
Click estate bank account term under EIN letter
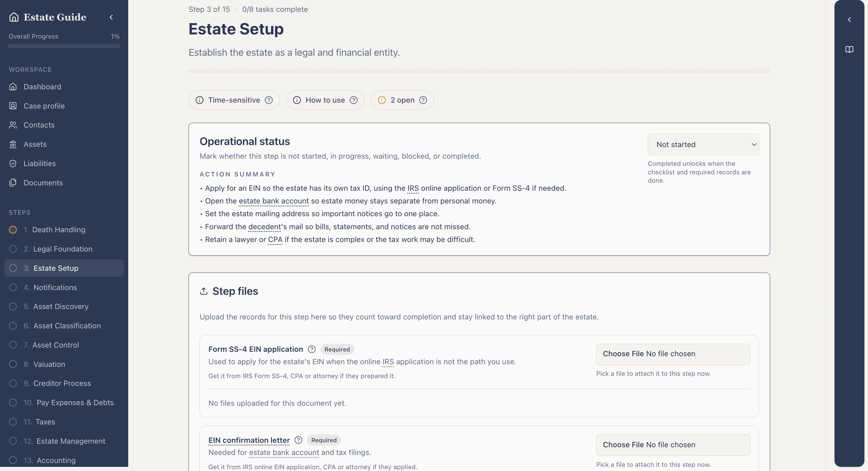point(284,453)
